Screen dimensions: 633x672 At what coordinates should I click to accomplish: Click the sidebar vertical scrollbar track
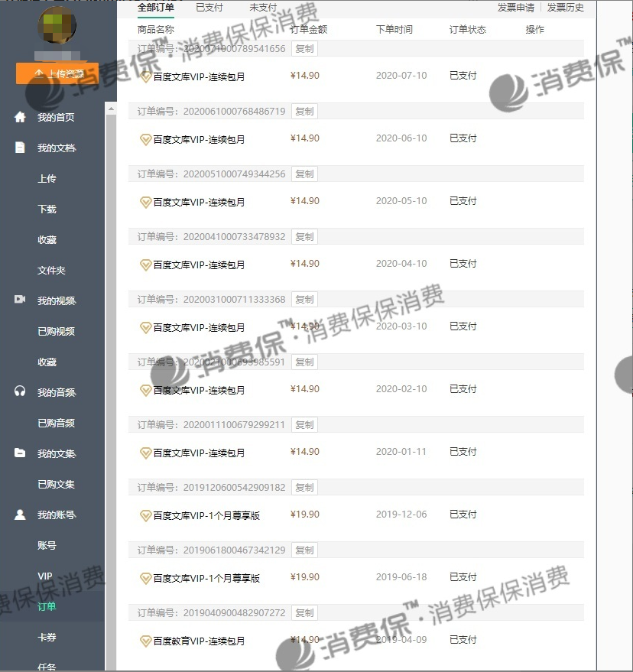coord(111,392)
